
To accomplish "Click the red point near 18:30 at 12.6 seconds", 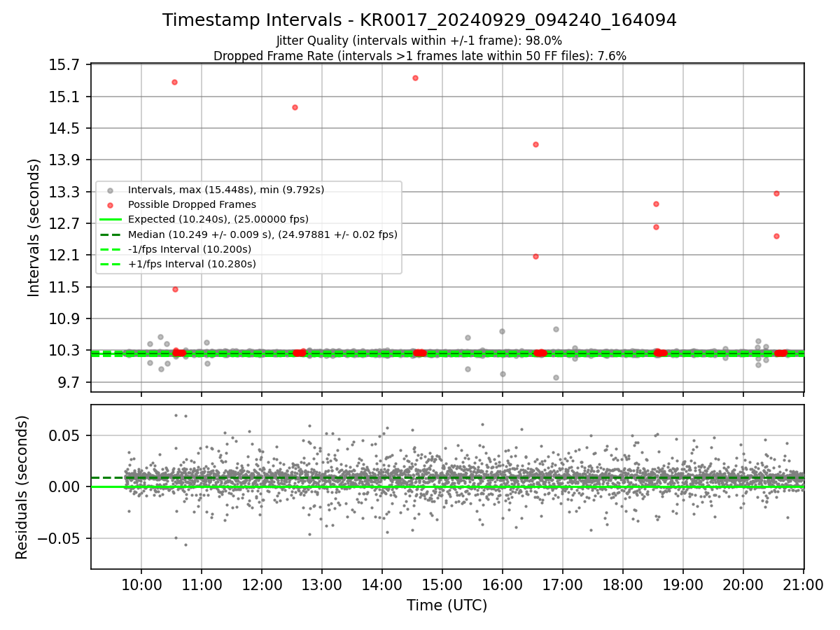I will coord(656,227).
